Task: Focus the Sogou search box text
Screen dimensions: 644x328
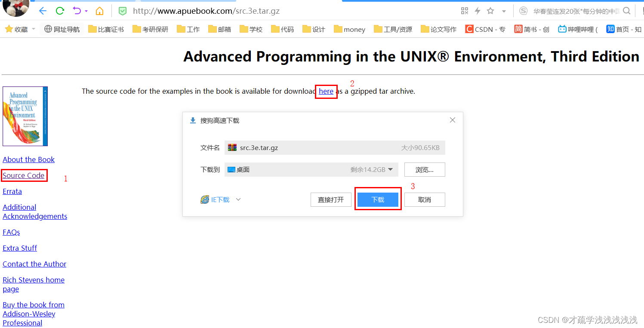Action: 576,11
